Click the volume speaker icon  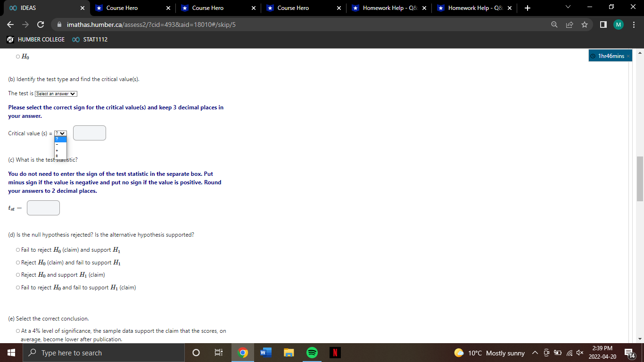pos(579,353)
